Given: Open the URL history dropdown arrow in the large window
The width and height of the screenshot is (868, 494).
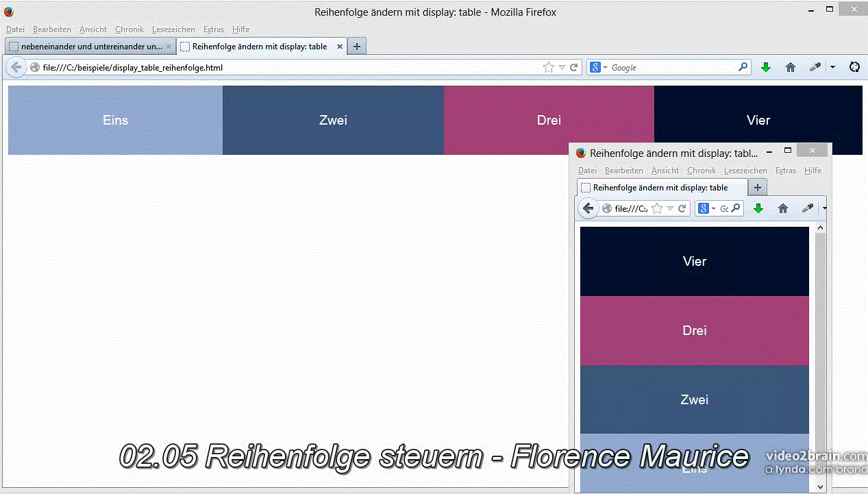Looking at the screenshot, I should (562, 68).
